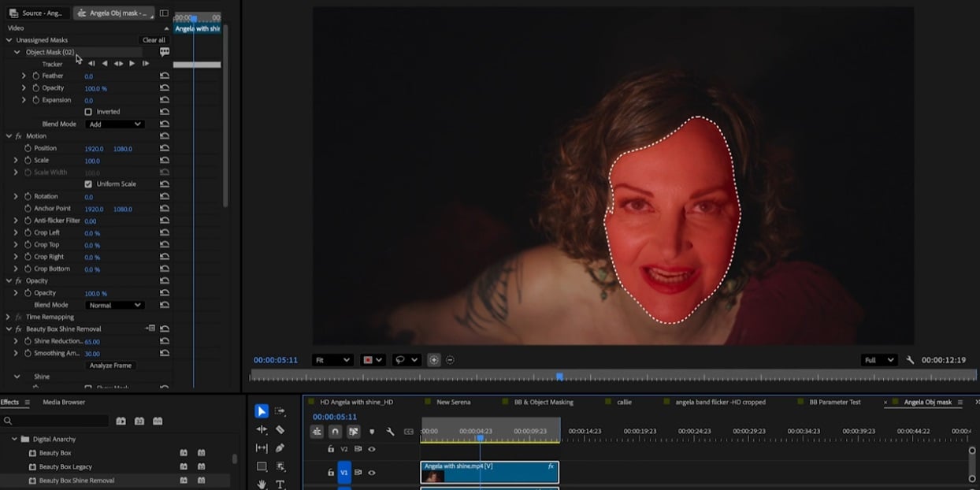
Task: Open the mask Blend Mode dropdown
Action: tap(115, 124)
